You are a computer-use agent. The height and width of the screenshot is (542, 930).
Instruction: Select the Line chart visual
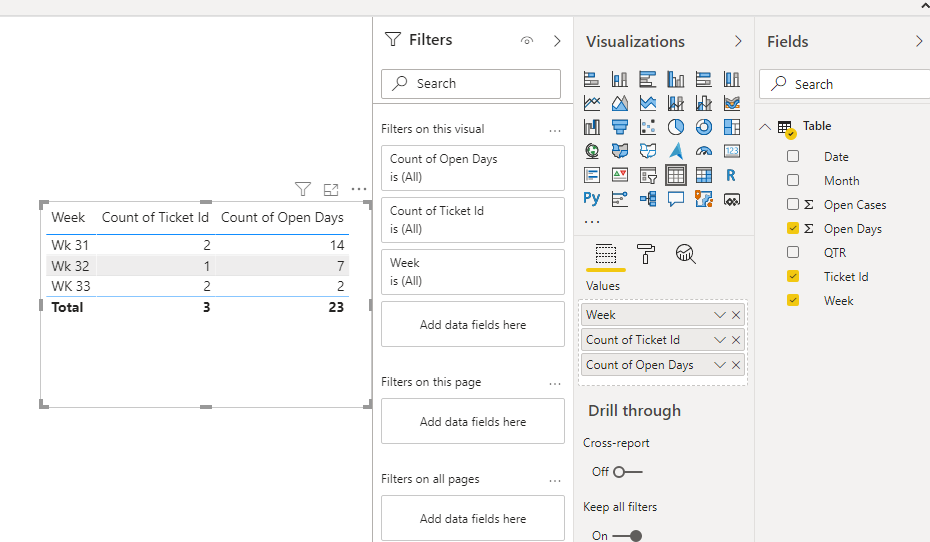click(591, 103)
